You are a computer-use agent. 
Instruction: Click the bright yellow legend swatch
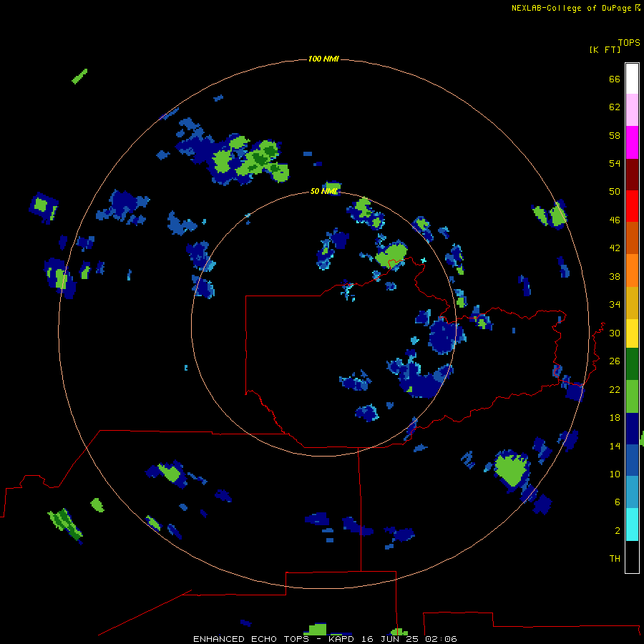[x=632, y=333]
